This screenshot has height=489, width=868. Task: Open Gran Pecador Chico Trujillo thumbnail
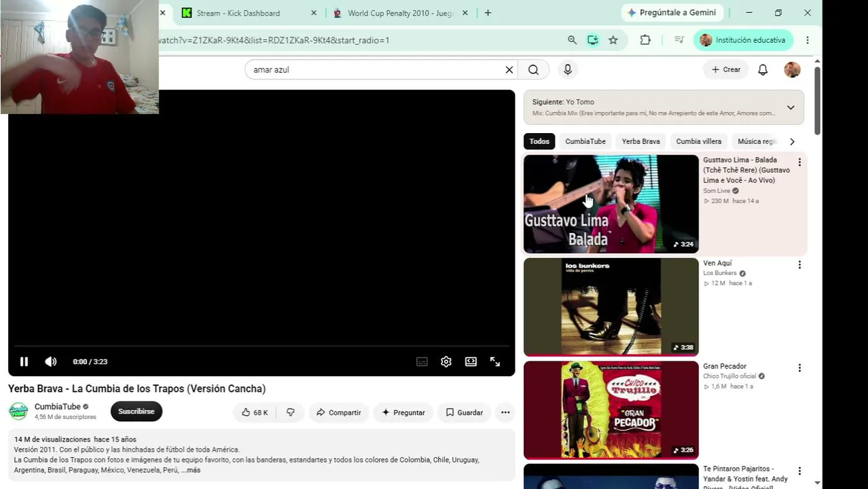[x=611, y=410]
